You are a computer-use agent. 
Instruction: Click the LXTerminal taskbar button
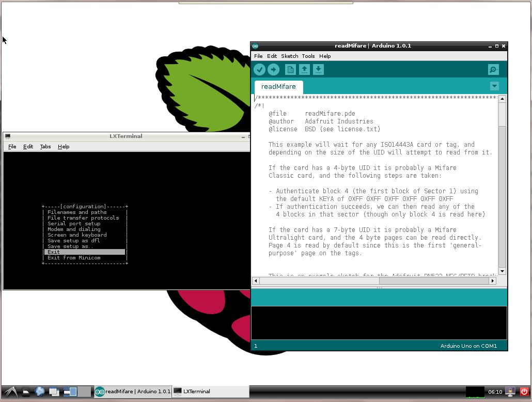pyautogui.click(x=210, y=392)
